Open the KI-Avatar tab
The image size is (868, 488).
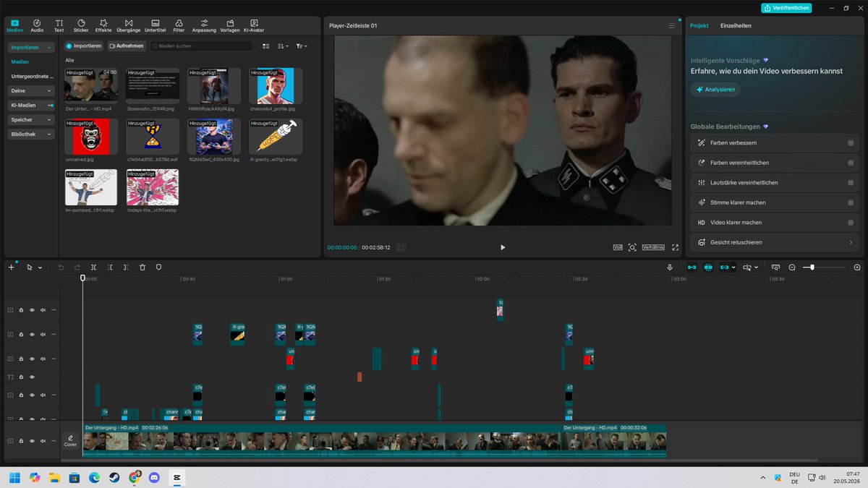click(254, 25)
